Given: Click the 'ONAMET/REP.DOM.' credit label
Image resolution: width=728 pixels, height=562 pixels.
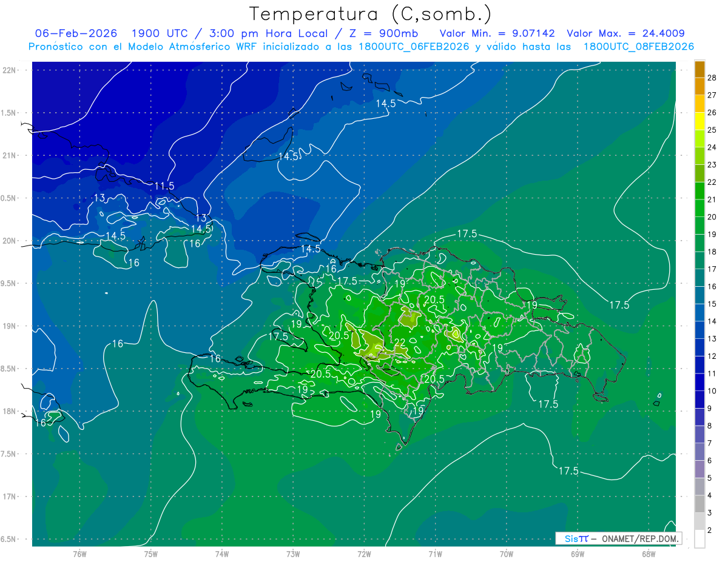Looking at the screenshot, I should 639,538.
